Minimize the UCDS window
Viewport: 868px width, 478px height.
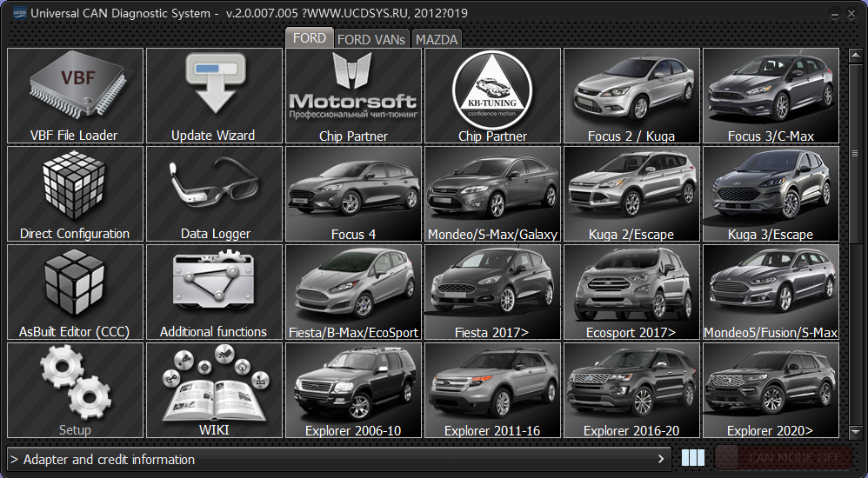835,15
